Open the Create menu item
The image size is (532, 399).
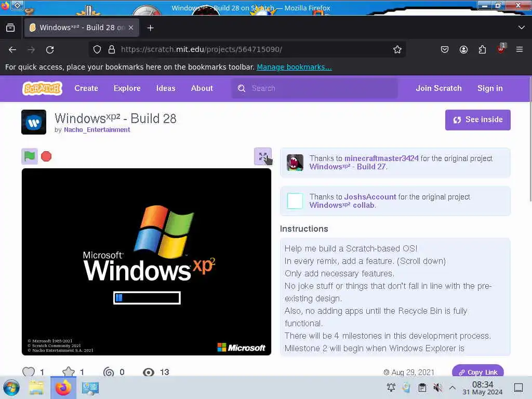86,88
